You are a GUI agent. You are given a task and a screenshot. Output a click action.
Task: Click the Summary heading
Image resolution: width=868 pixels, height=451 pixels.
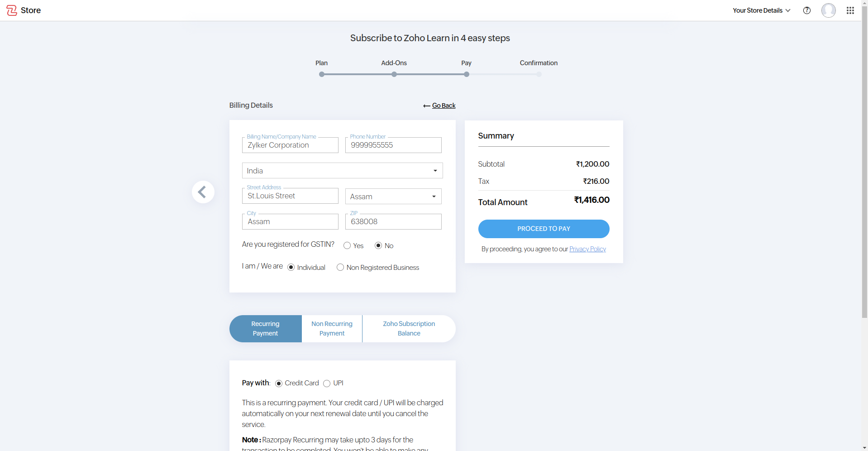(x=496, y=136)
